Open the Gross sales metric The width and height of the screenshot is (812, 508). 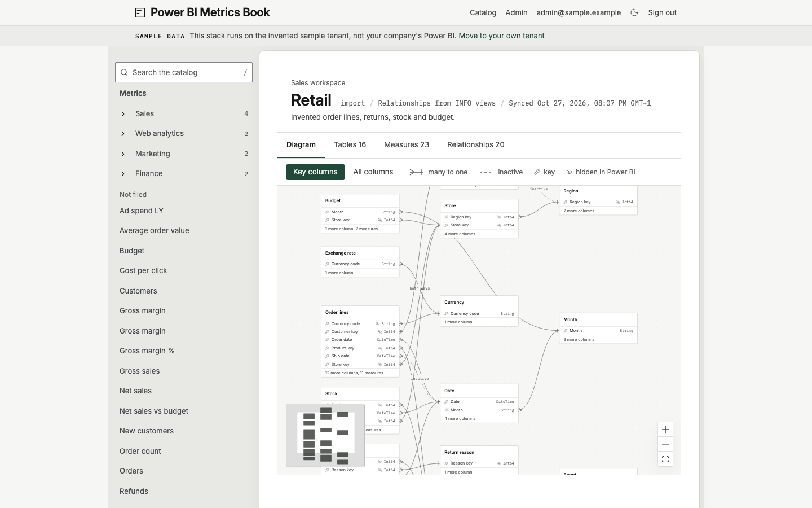pyautogui.click(x=139, y=371)
